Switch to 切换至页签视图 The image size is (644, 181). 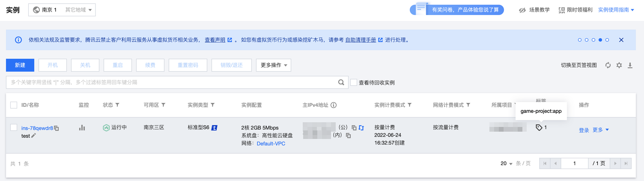tap(578, 65)
